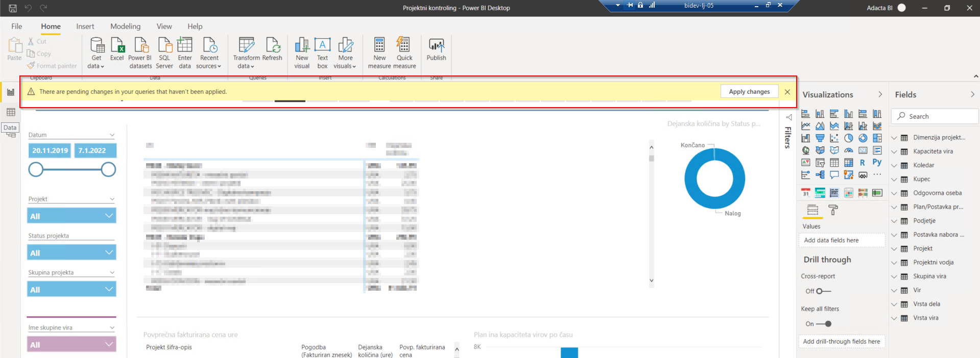This screenshot has width=980, height=358.
Task: Open Skupina projekta slicer dropdown
Action: (71, 289)
